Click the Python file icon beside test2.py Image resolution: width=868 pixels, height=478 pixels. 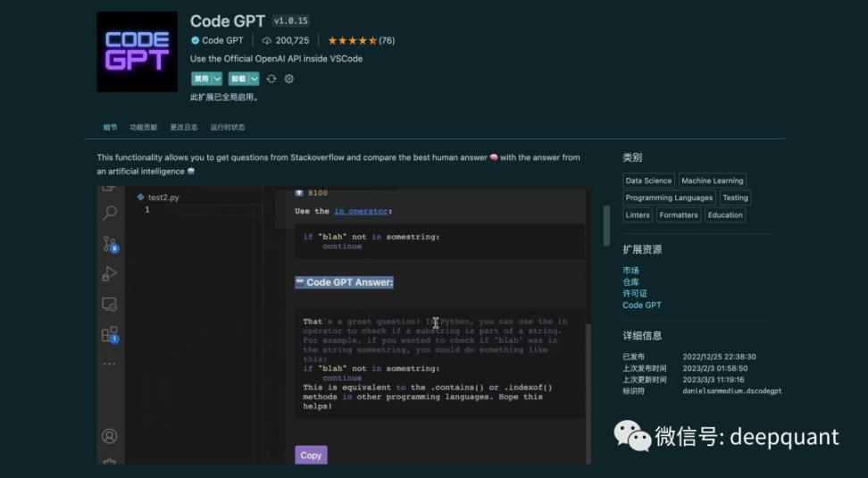140,197
